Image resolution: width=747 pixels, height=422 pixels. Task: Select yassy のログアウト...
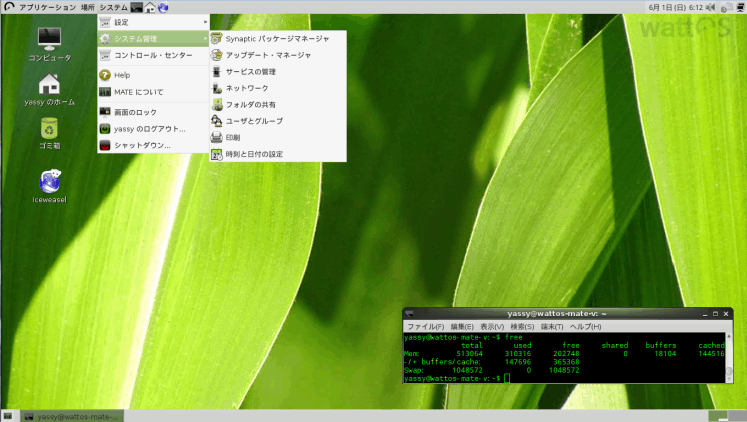(x=153, y=129)
